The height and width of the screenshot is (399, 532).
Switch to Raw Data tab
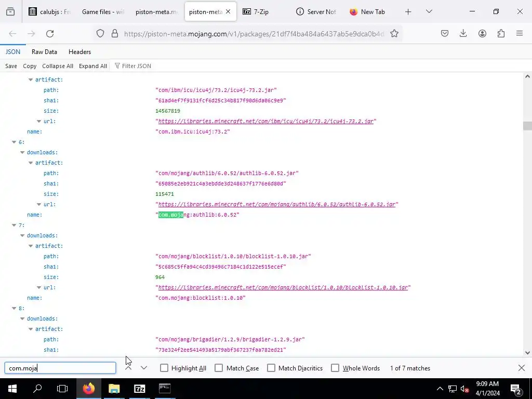point(44,52)
